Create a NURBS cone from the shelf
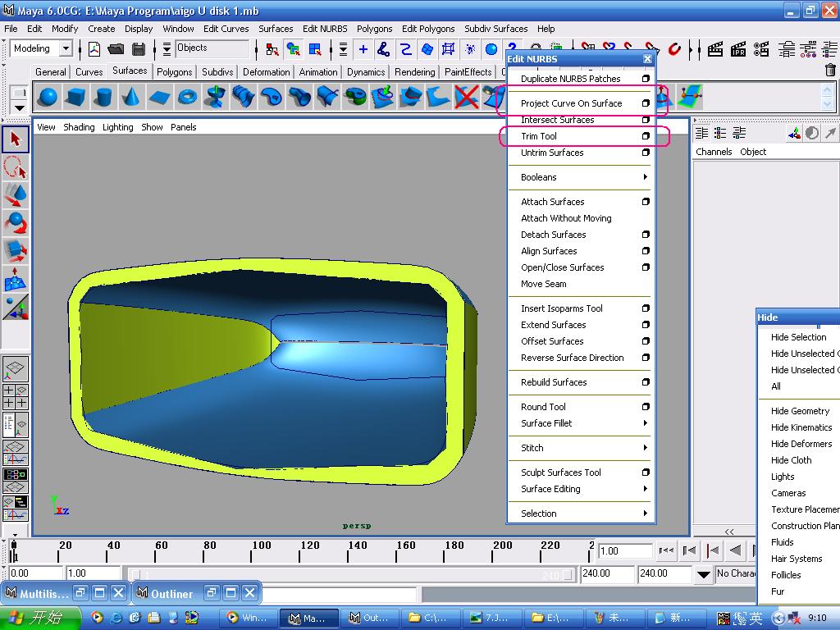The height and width of the screenshot is (630, 840). coord(130,97)
